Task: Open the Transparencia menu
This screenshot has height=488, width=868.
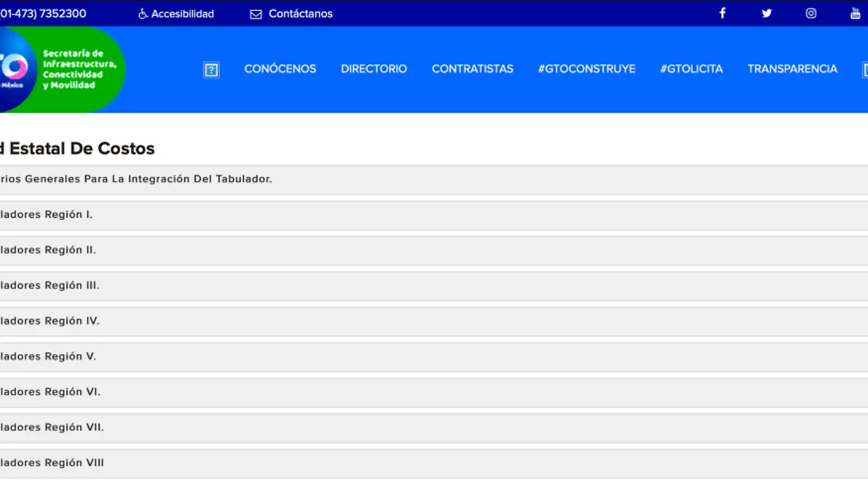Action: (x=792, y=69)
